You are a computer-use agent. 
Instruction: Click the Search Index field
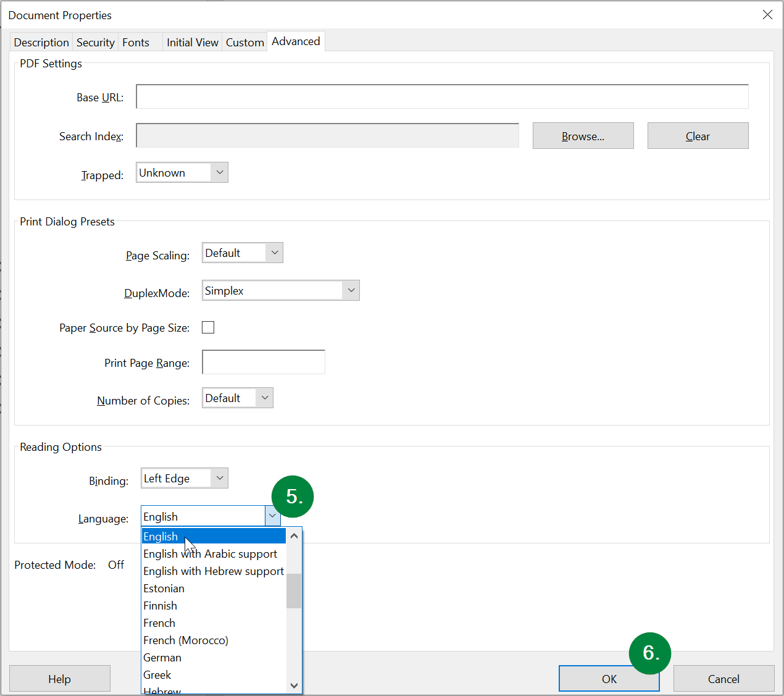(x=327, y=135)
